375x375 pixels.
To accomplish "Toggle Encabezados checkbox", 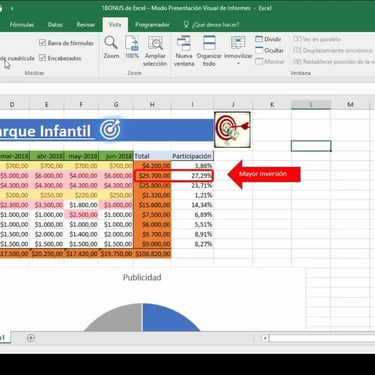I will pyautogui.click(x=42, y=58).
